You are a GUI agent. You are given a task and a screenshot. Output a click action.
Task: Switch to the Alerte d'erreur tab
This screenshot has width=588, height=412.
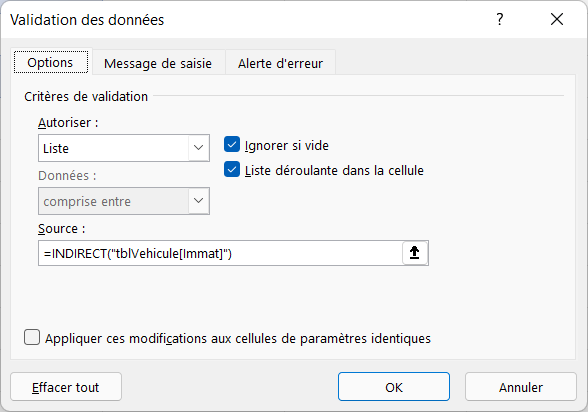point(280,63)
